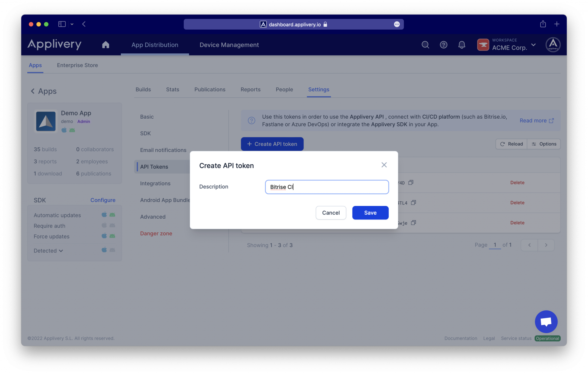The image size is (588, 374).
Task: Toggle iOS for Automatic updates
Action: click(x=104, y=214)
